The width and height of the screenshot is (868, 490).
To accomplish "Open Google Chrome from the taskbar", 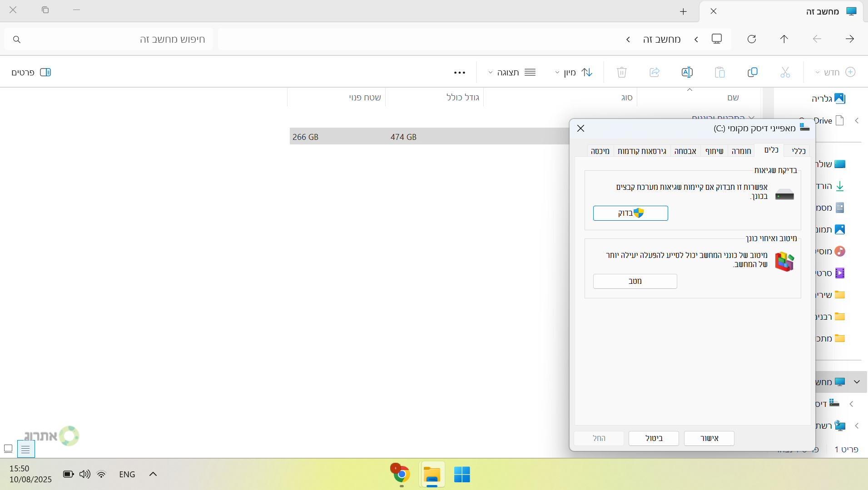I will [401, 474].
